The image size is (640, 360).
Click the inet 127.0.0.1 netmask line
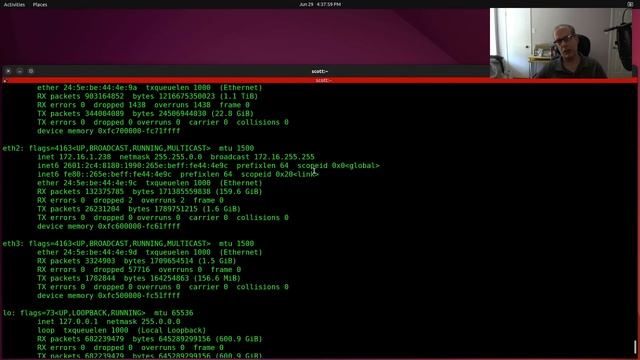(x=109, y=322)
